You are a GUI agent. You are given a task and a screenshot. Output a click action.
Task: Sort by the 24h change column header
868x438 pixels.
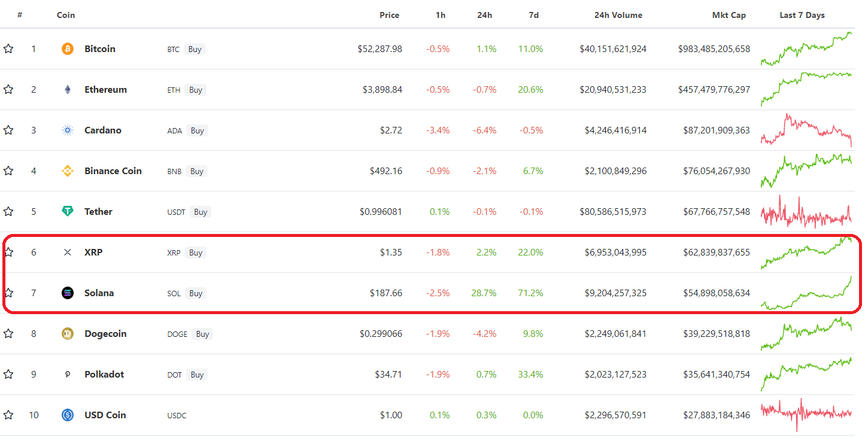485,15
